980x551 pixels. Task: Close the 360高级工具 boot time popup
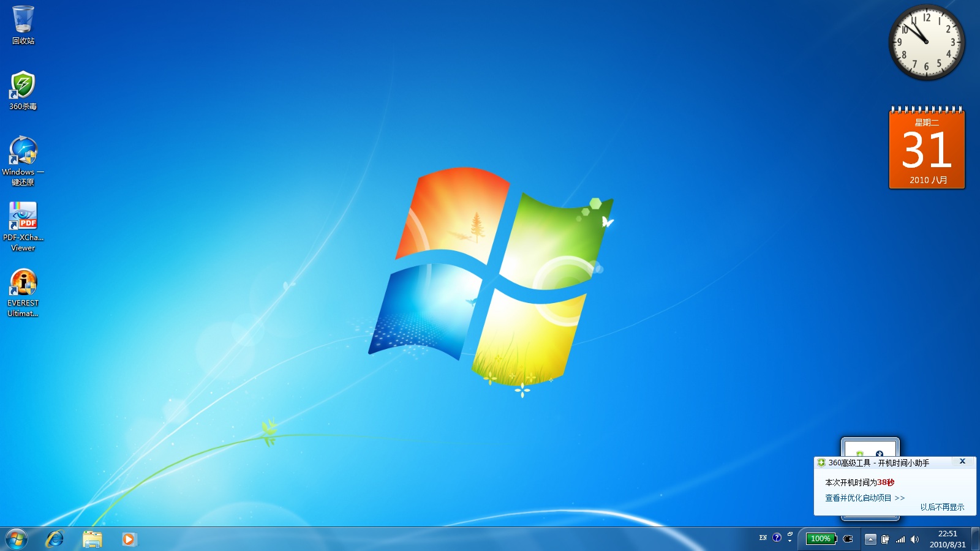(962, 462)
